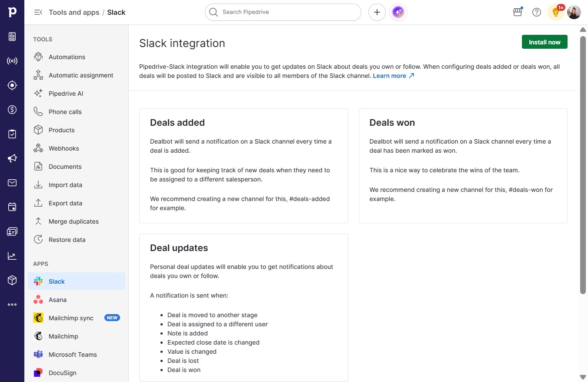588x382 pixels.
Task: Open the lightbulb Sales Assistant notifications
Action: tap(556, 12)
